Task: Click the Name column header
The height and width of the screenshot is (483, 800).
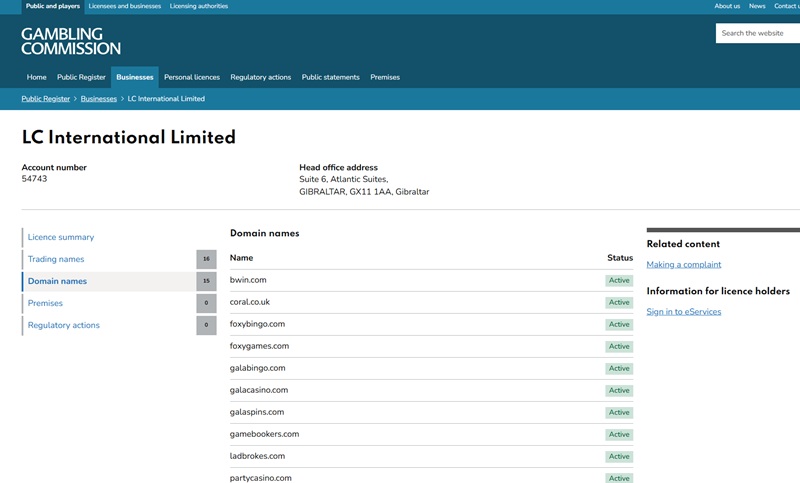Action: pos(241,258)
